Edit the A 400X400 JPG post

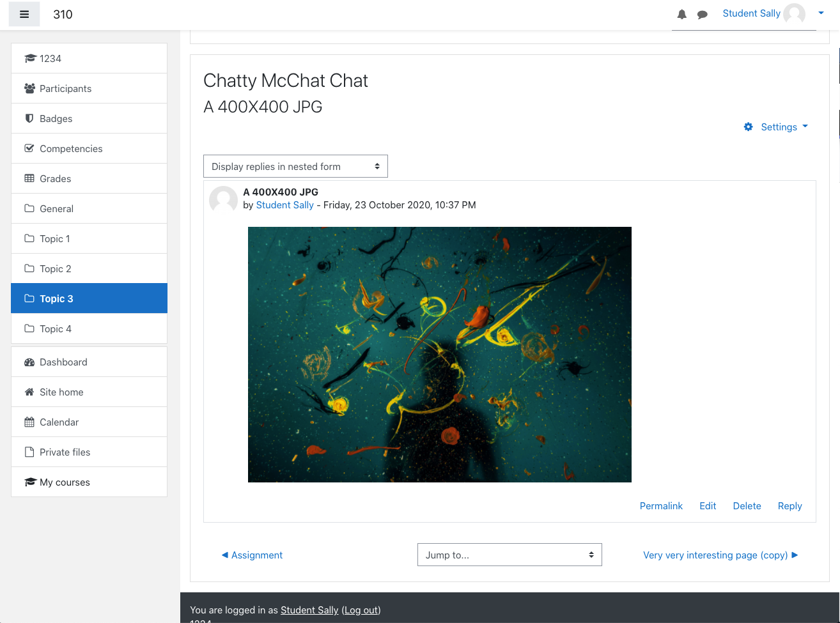tap(708, 505)
